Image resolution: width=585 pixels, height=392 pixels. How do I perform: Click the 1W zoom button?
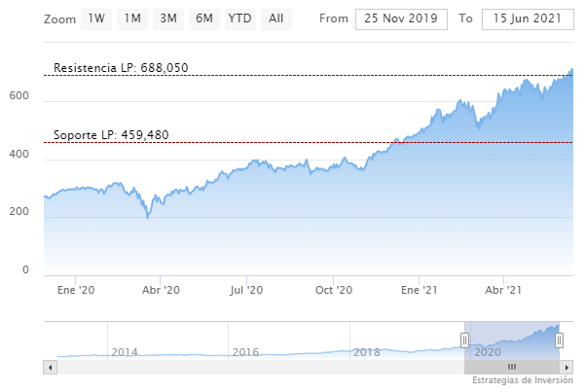tap(96, 18)
